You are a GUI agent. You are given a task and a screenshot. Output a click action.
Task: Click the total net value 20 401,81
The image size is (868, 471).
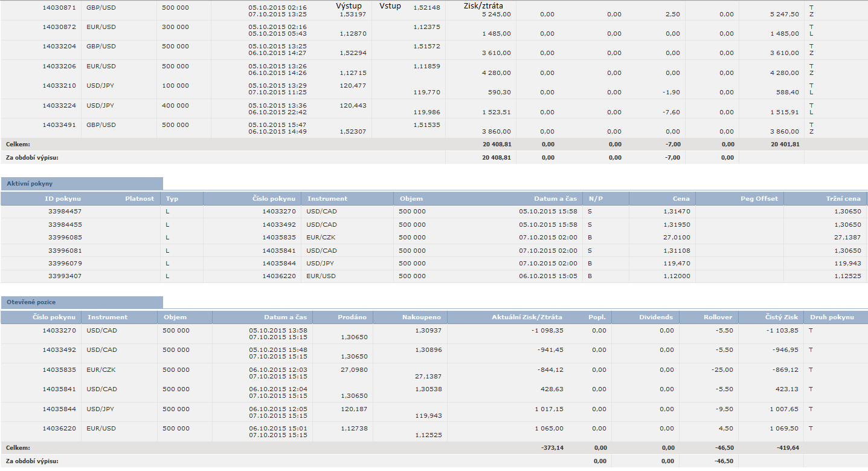(785, 145)
